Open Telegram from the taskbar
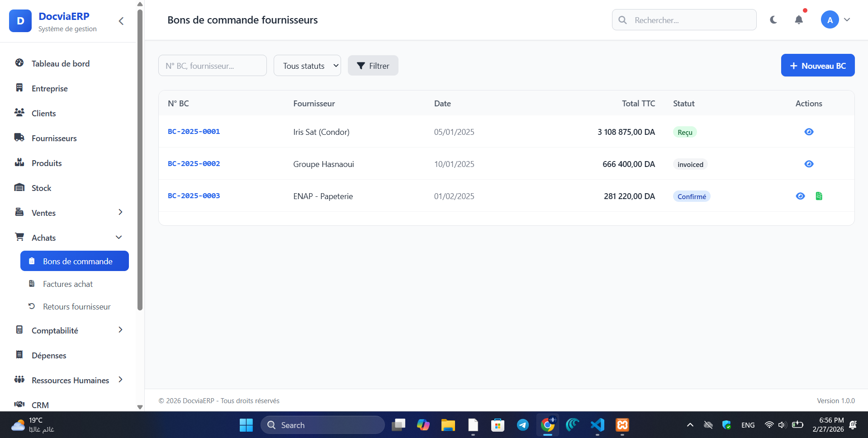Screen dimensions: 868x438 point(522,425)
